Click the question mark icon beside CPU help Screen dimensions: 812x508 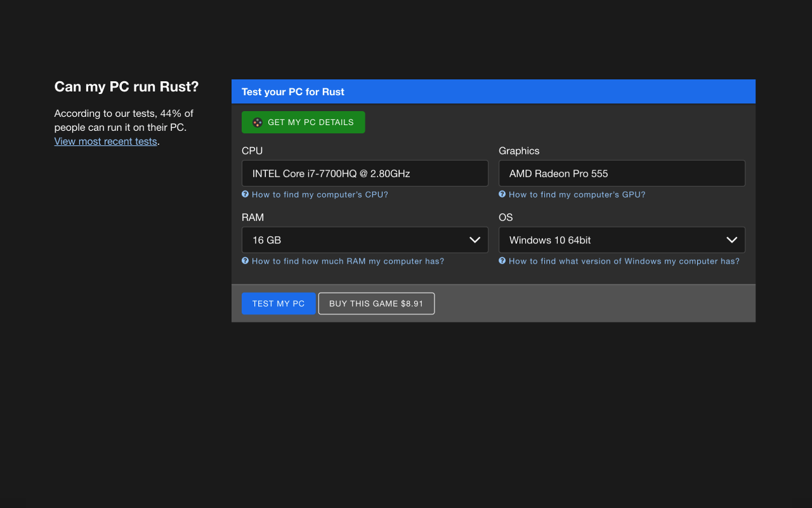point(245,194)
